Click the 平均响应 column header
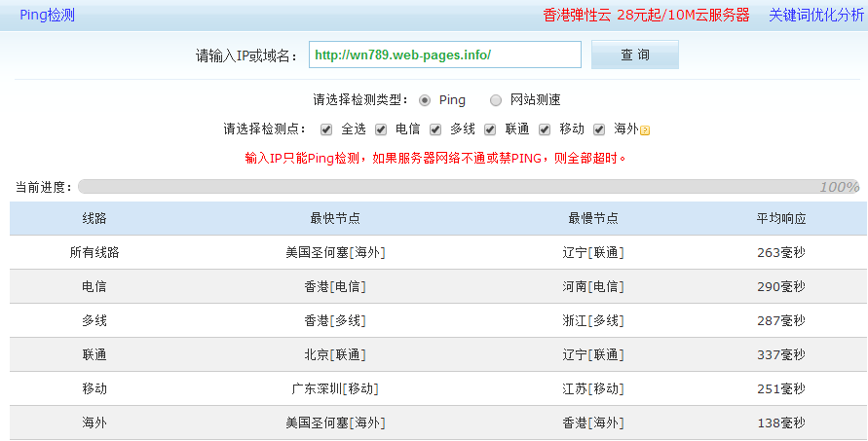The width and height of the screenshot is (868, 441). (781, 219)
